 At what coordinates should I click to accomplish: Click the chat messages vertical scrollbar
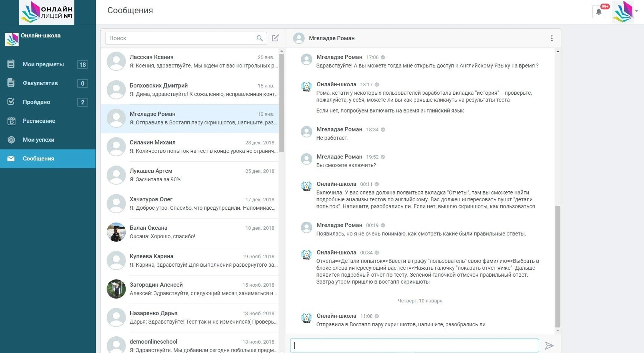[558, 266]
